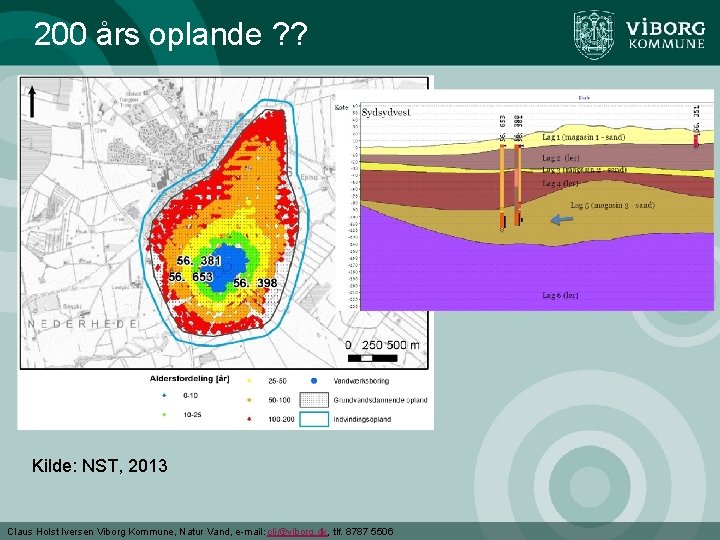This screenshot has height=540, width=720.
Task: Click the blue 0-10 legend marker
Action: click(x=164, y=395)
